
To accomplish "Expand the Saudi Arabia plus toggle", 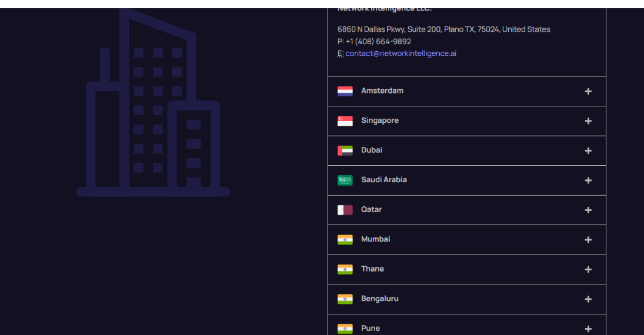I will (x=588, y=180).
